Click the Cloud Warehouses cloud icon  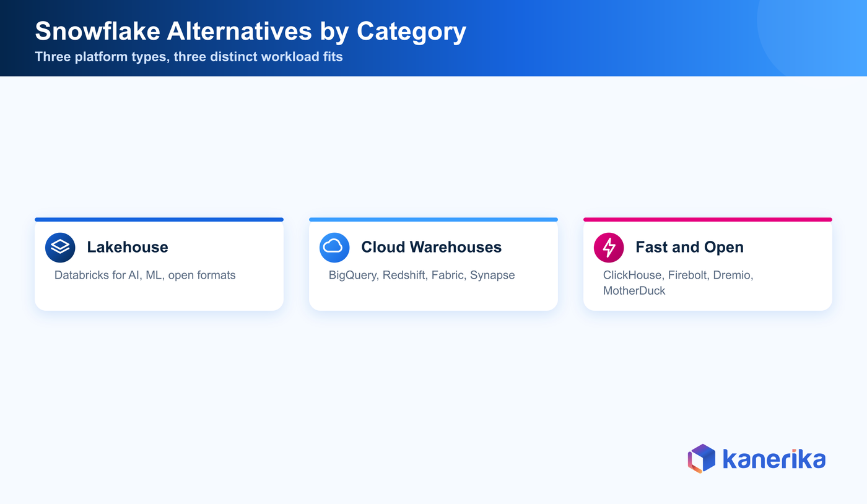(x=334, y=248)
